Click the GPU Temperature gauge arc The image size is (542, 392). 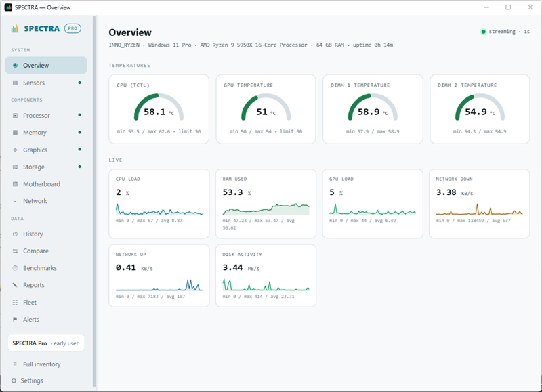coord(266,107)
